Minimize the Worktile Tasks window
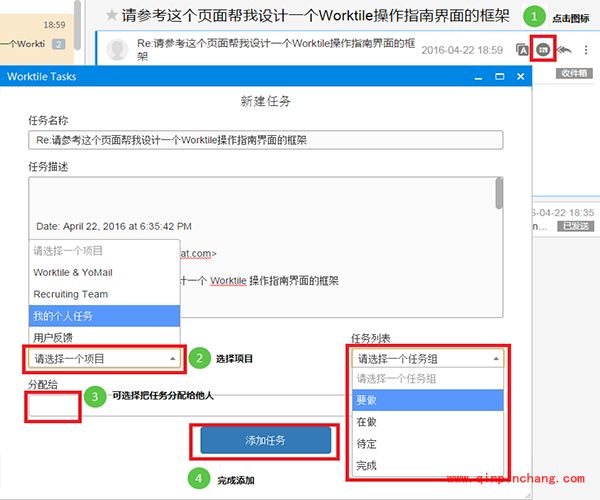The width and height of the screenshot is (600, 500). (x=478, y=77)
